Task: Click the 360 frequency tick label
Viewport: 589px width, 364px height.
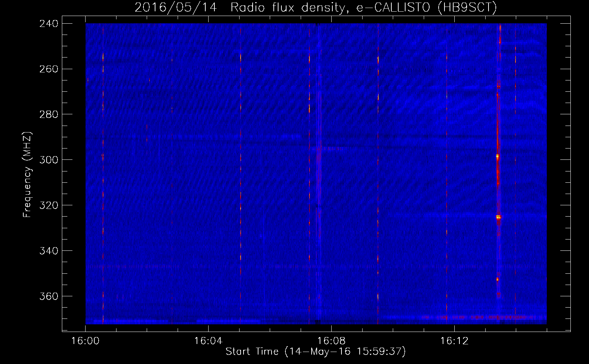Action: point(49,296)
